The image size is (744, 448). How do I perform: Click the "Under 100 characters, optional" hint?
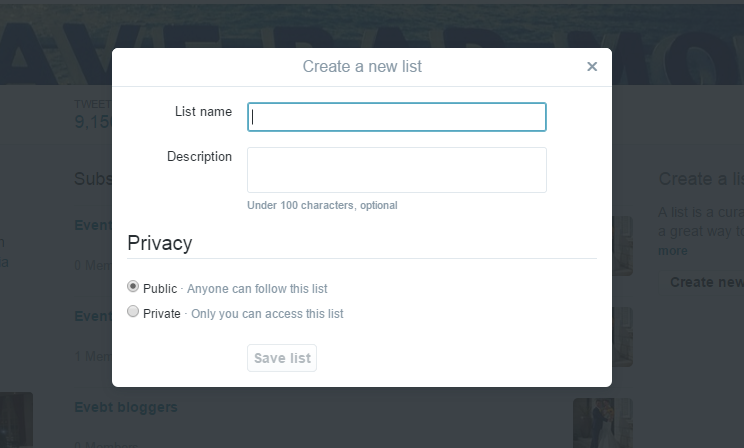click(322, 205)
